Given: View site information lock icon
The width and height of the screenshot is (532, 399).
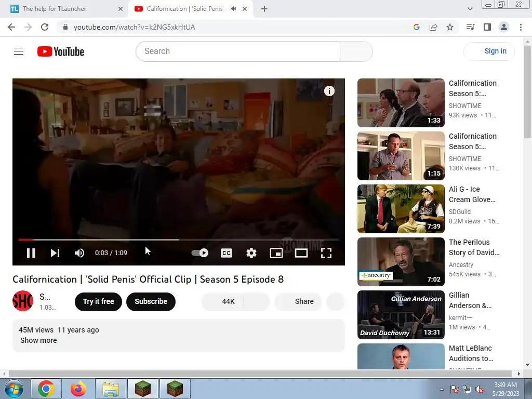Looking at the screenshot, I should [x=65, y=27].
